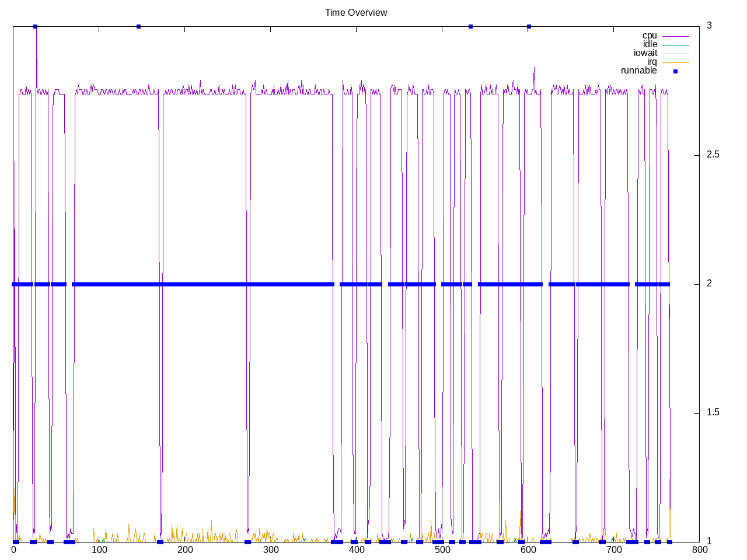Click the idle legend line sample

click(675, 45)
